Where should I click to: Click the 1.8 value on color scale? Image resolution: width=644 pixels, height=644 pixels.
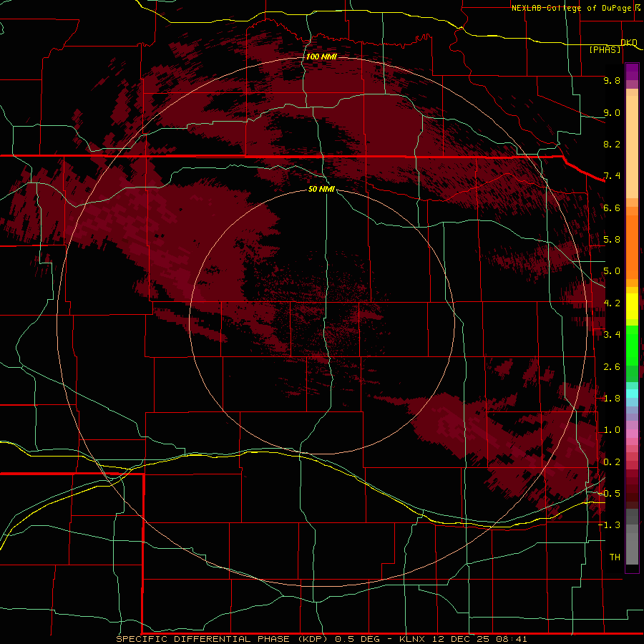coord(612,399)
